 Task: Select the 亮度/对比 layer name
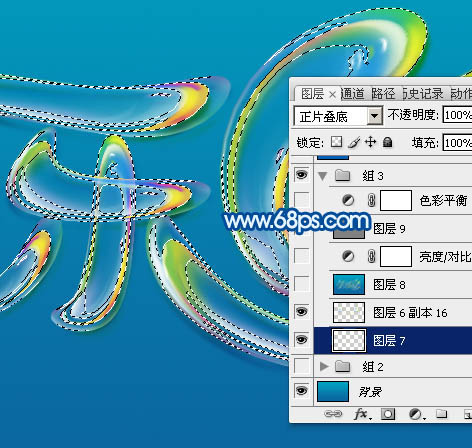pyautogui.click(x=446, y=257)
